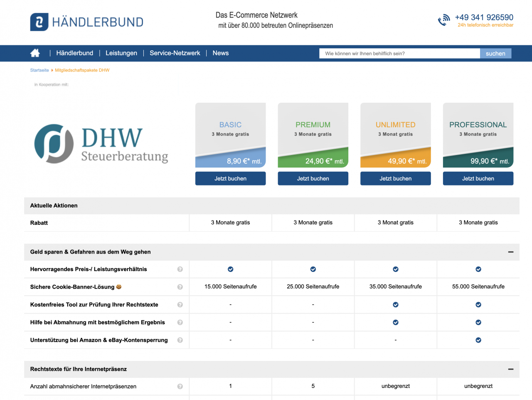The image size is (532, 400).
Task: Click the Hilfe bei Abmahnung row label
Action: [98, 322]
